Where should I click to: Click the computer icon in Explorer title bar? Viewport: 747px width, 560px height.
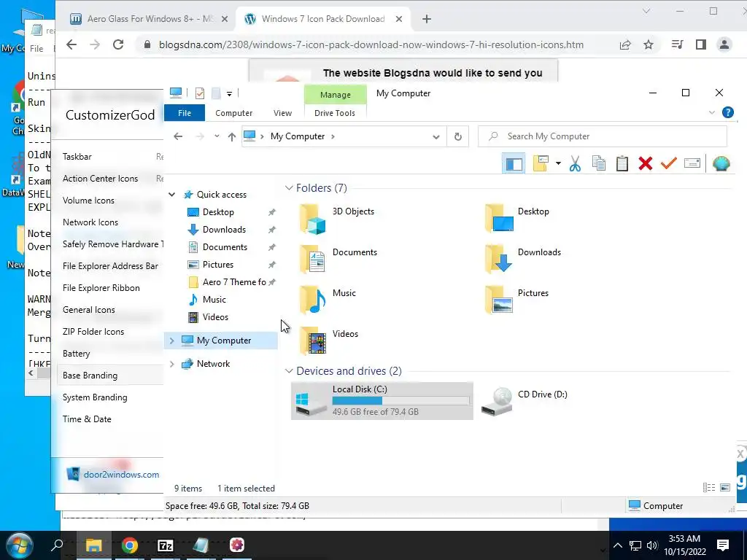pos(175,93)
